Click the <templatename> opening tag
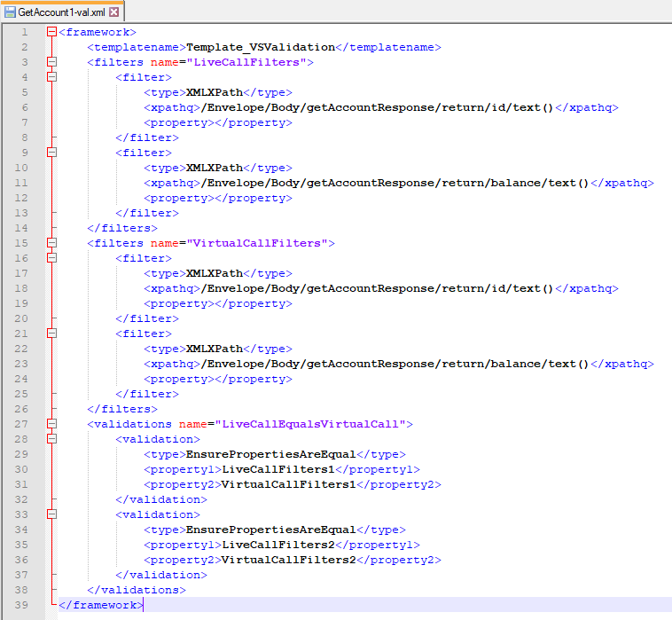Viewport: 672px width, 620px height. [137, 47]
